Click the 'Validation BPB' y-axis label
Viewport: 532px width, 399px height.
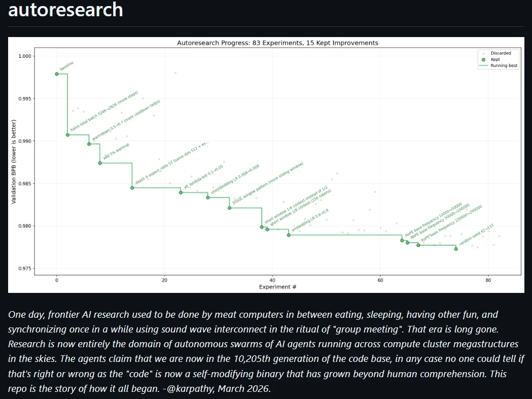[14, 161]
